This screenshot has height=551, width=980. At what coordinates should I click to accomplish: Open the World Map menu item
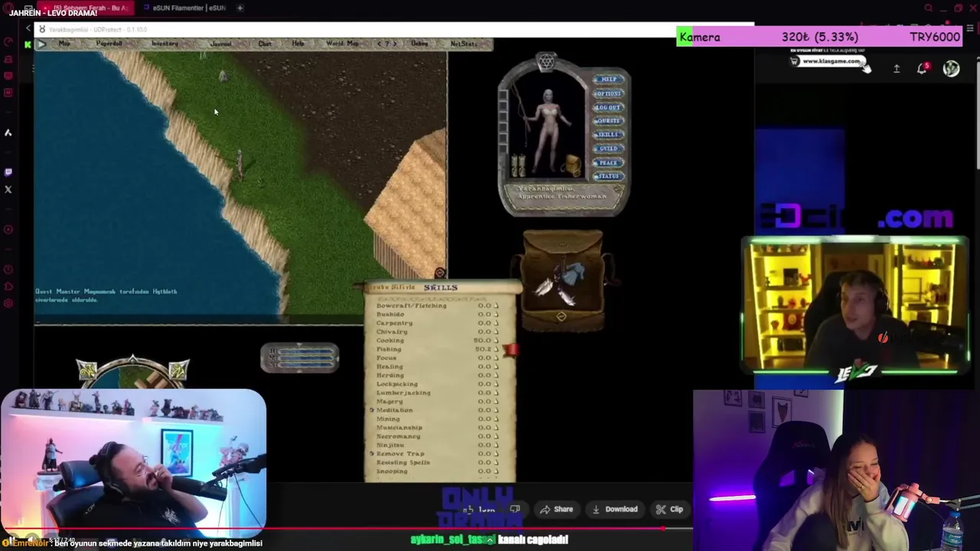click(x=342, y=44)
